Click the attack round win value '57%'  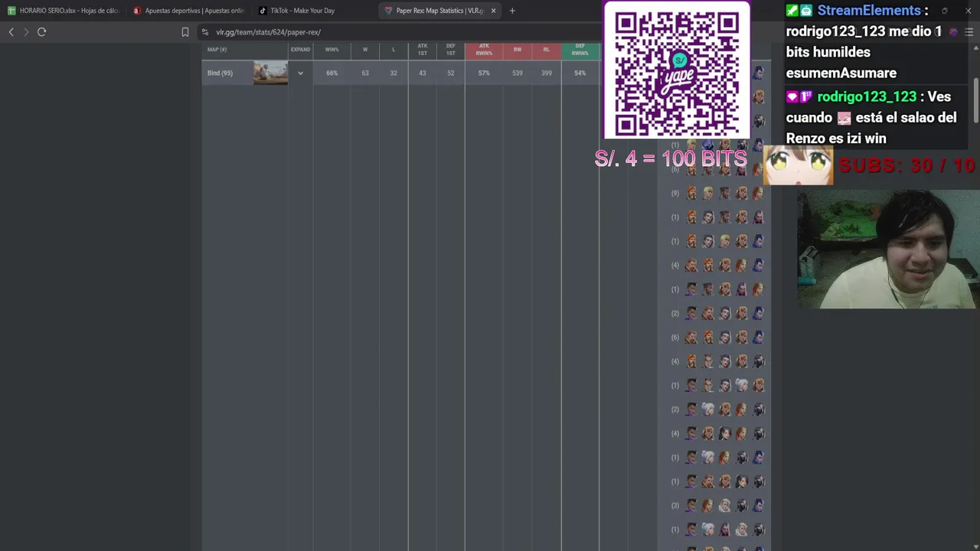(484, 73)
